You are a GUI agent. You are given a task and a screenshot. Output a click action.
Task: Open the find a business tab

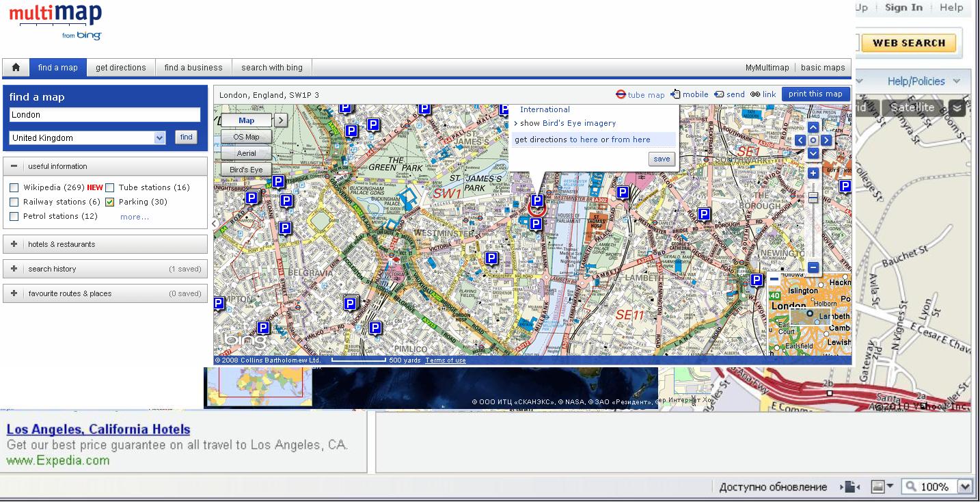193,68
